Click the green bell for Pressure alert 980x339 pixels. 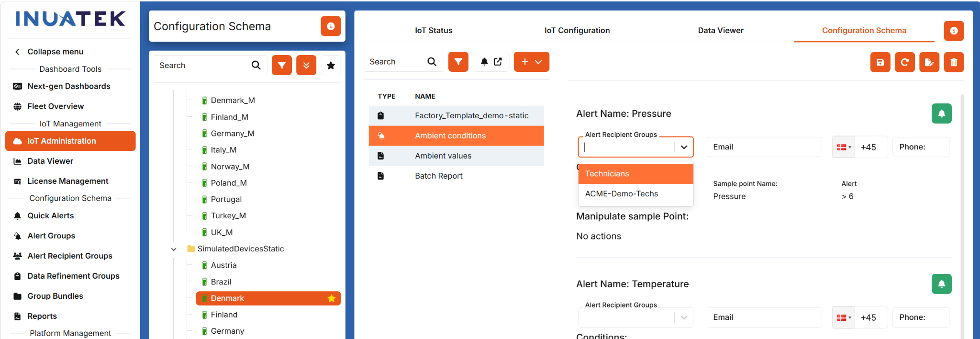[x=941, y=113]
